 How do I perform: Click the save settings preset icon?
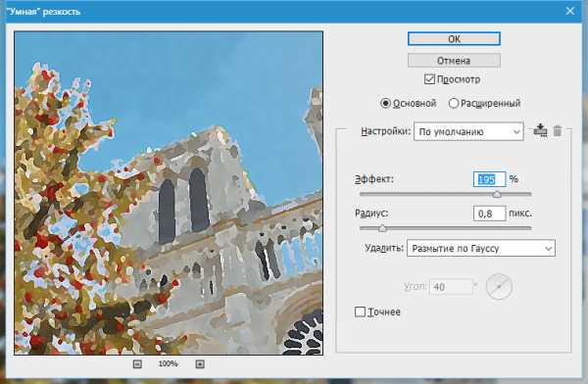pyautogui.click(x=540, y=130)
